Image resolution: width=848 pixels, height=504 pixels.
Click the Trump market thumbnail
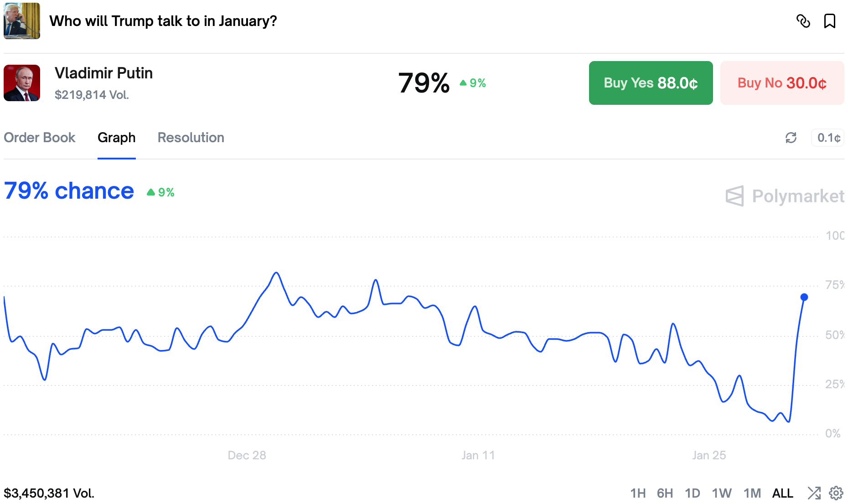(22, 21)
